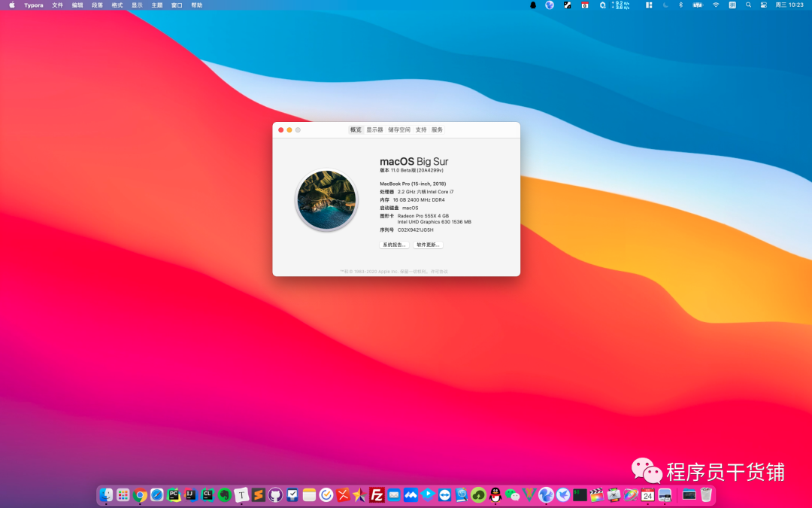Open the 帮助 menu
812x508 pixels.
[197, 5]
